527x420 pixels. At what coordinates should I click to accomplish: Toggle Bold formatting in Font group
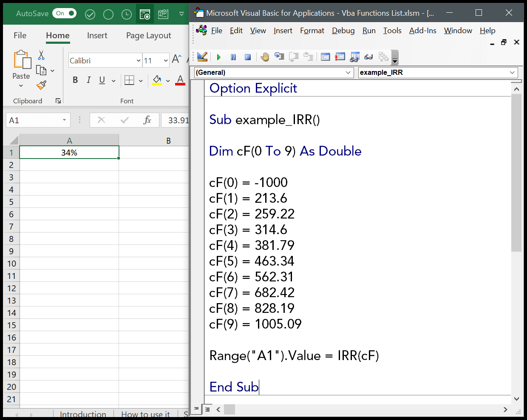point(75,80)
